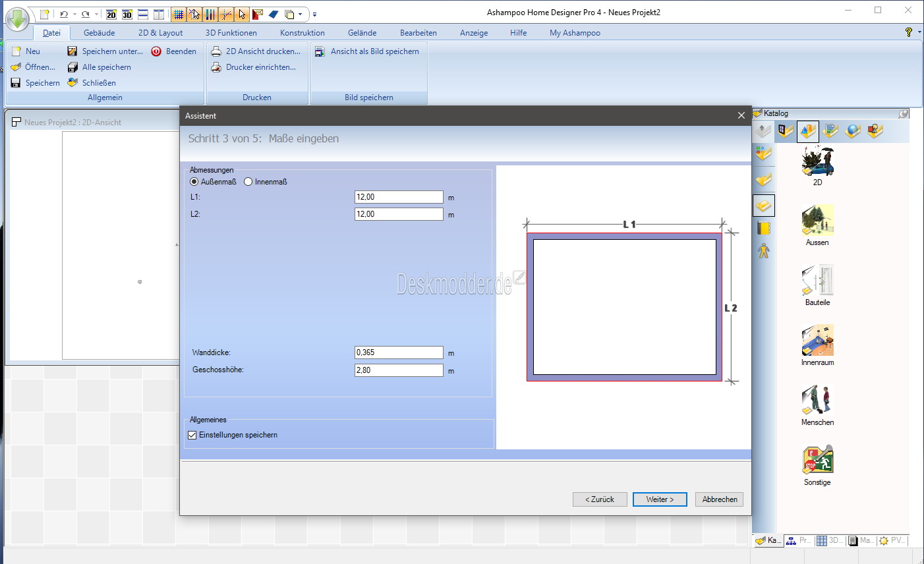Click Abbrechen in the Assistent dialog
The image size is (924, 564).
pos(720,499)
